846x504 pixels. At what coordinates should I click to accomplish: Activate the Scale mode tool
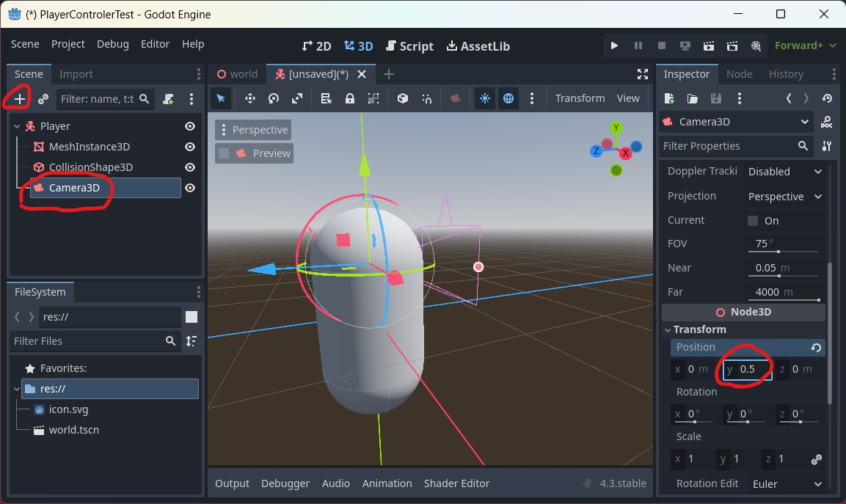coord(296,98)
